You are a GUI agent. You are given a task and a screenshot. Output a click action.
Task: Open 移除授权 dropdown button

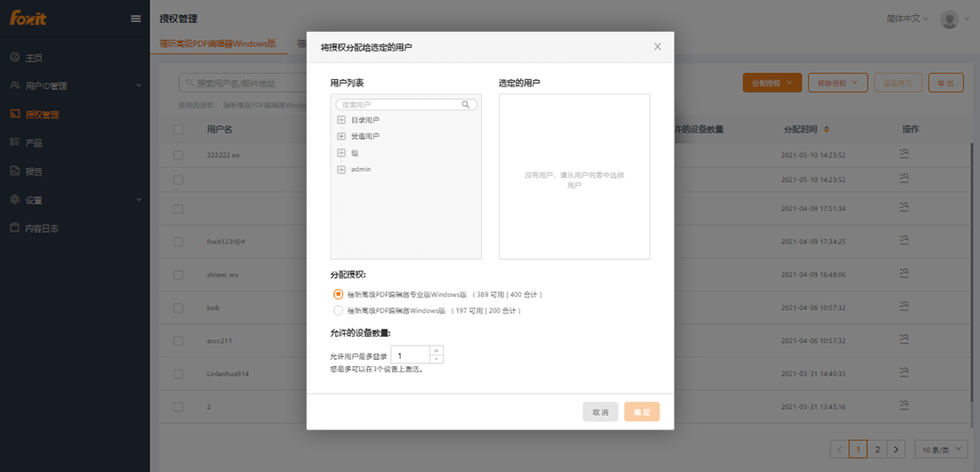click(837, 83)
